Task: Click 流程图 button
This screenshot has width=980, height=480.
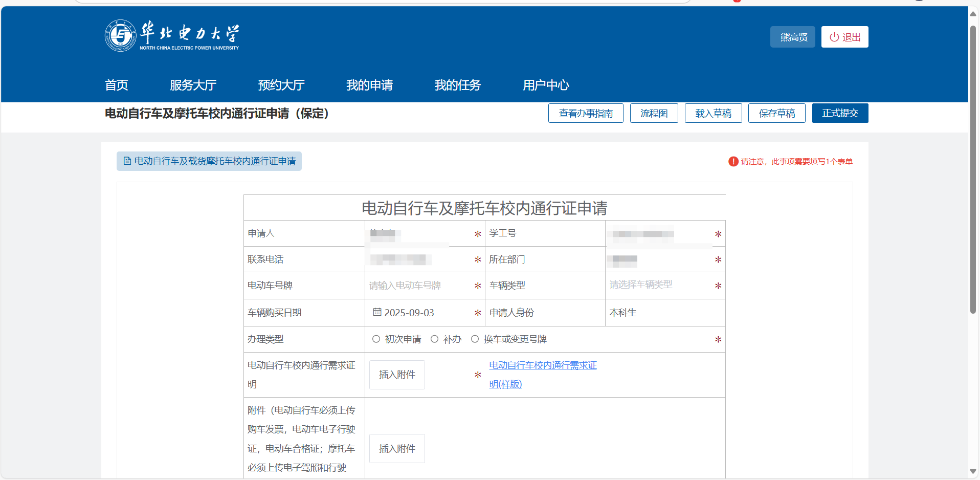Action: click(x=654, y=113)
